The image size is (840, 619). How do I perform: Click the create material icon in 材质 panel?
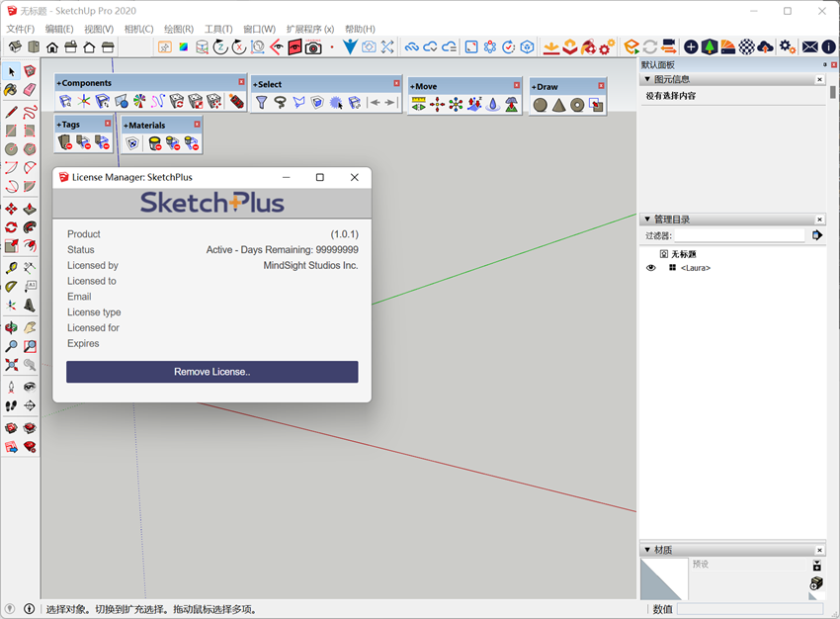coord(816,582)
